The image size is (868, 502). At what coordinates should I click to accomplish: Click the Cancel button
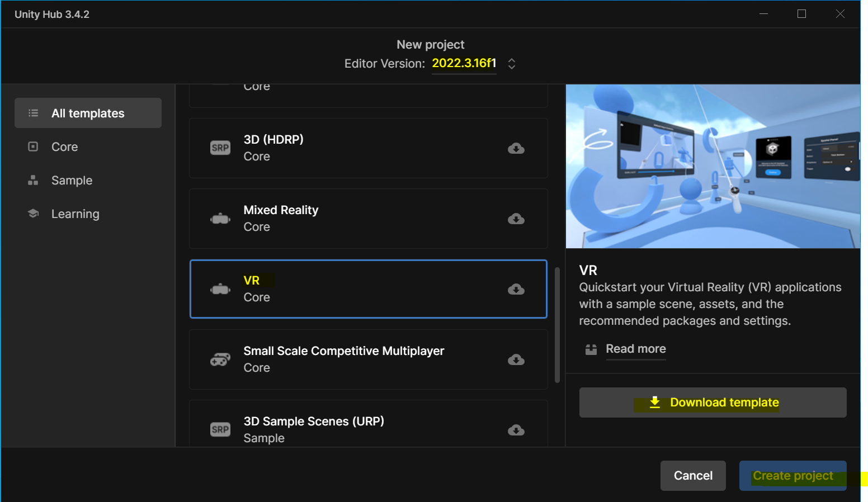(693, 476)
